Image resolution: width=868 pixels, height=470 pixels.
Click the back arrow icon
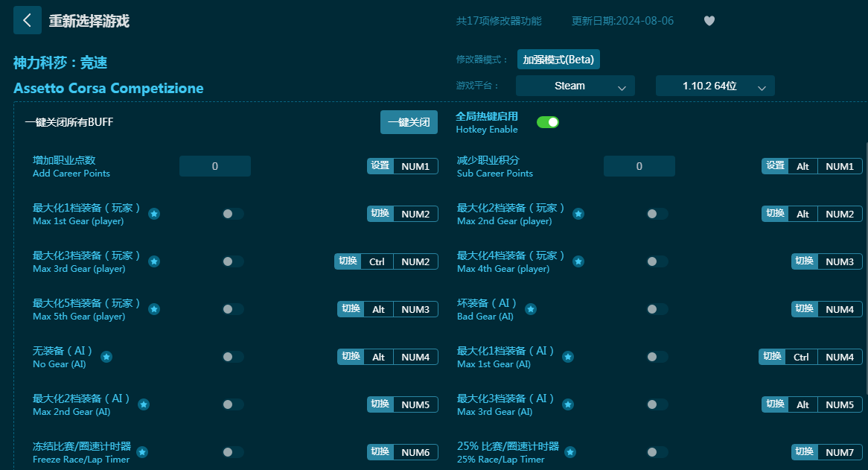(x=27, y=20)
